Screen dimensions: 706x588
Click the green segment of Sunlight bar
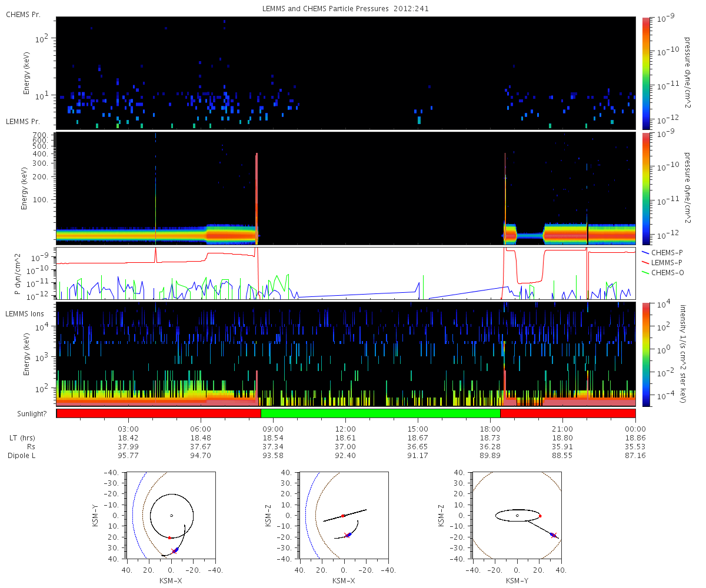point(380,413)
